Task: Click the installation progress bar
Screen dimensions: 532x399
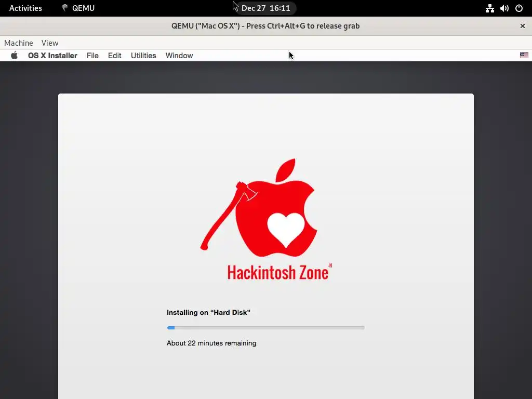Action: [265, 328]
